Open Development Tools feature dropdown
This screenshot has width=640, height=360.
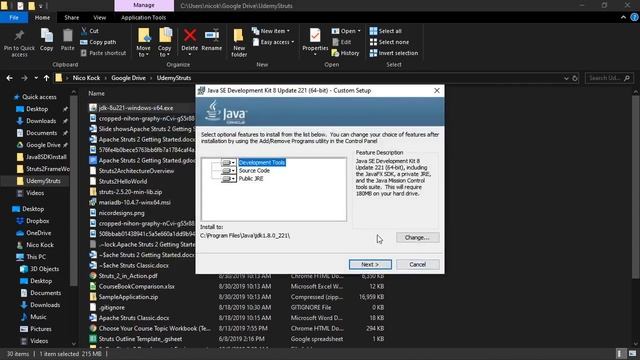pos(229,162)
